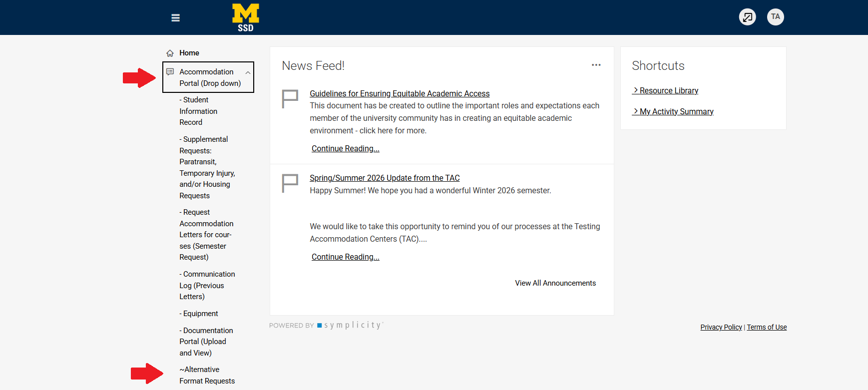868x390 pixels.
Task: Continue Reading the Spring/Summer 2026 update
Action: pyautogui.click(x=346, y=257)
